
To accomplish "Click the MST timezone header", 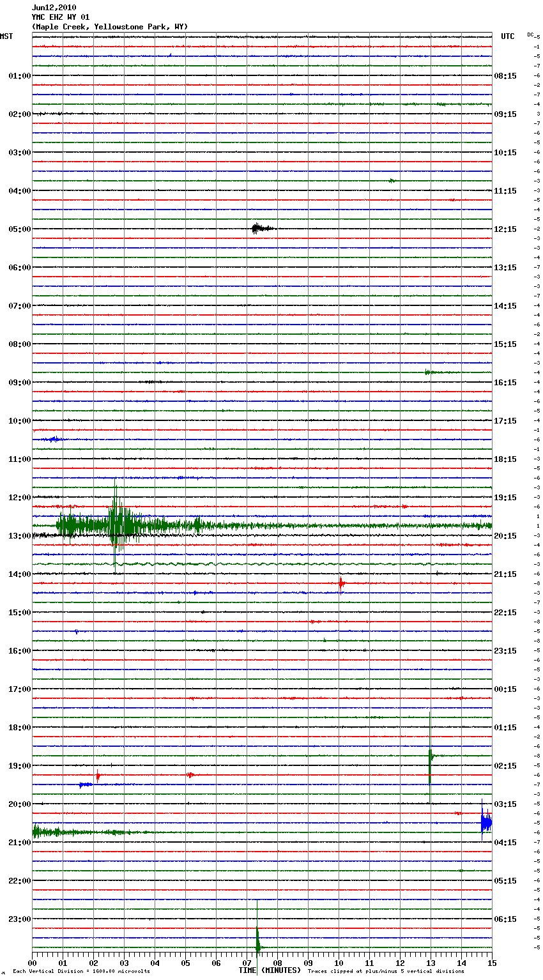I will coord(6,36).
